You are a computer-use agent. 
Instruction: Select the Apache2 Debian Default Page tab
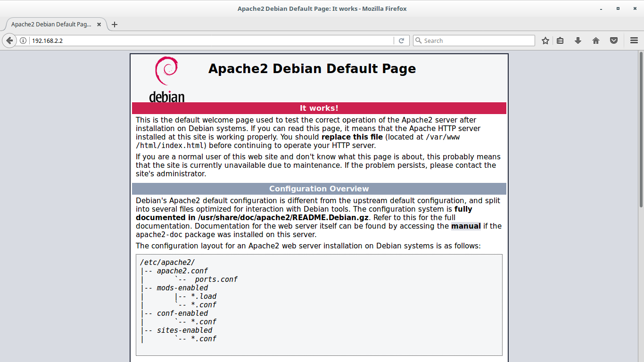point(56,25)
